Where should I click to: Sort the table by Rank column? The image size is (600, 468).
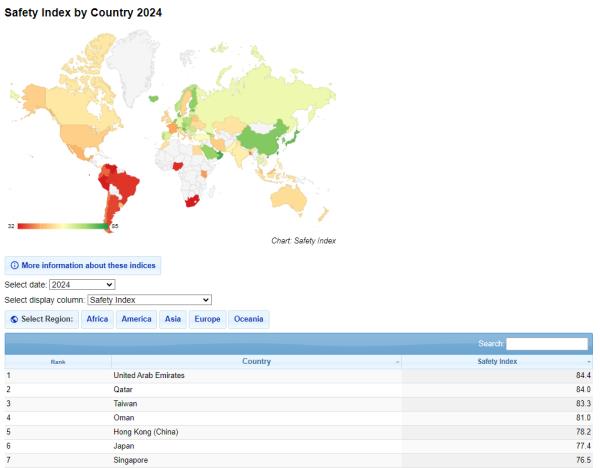click(58, 362)
